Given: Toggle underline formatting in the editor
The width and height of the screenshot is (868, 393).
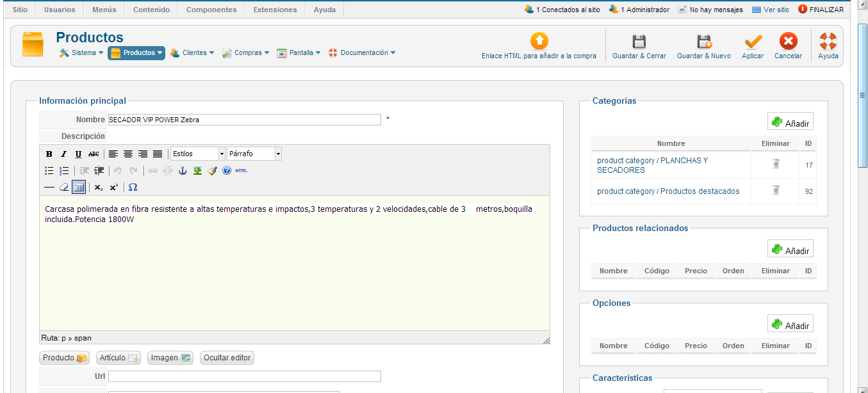Looking at the screenshot, I should pyautogui.click(x=78, y=154).
